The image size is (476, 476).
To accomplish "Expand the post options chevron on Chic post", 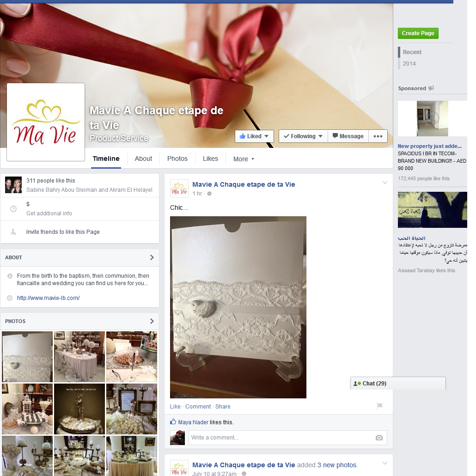I will click(384, 183).
